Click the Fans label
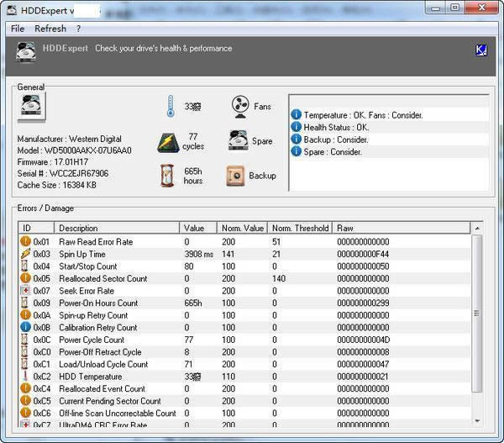Image resolution: width=504 pixels, height=443 pixels. click(262, 107)
